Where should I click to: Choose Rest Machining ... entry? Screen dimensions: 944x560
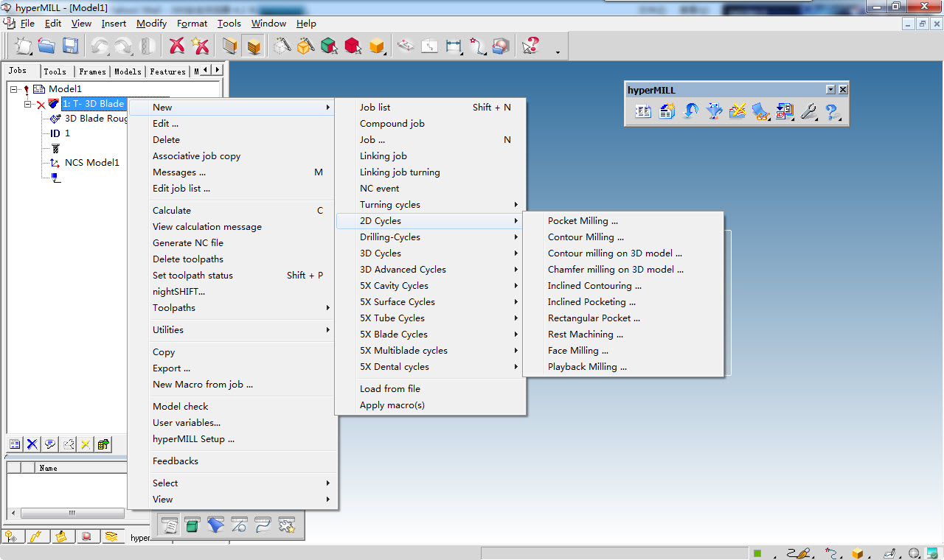(623, 335)
